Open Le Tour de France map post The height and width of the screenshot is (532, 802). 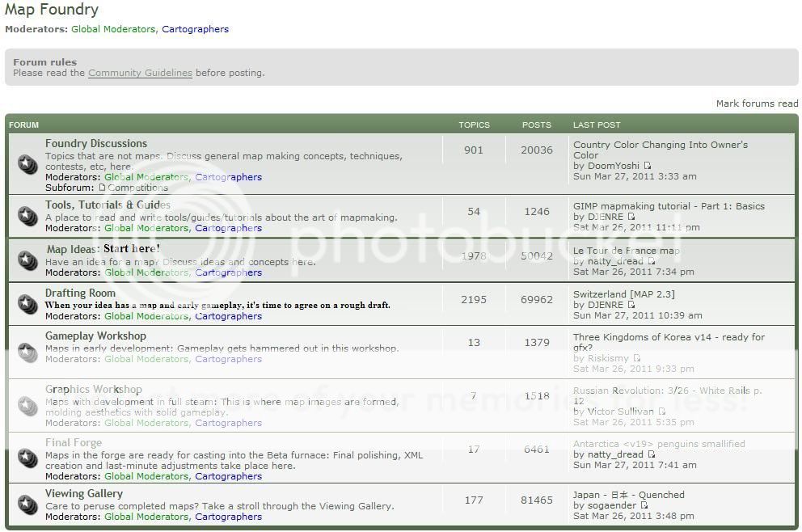(x=627, y=251)
